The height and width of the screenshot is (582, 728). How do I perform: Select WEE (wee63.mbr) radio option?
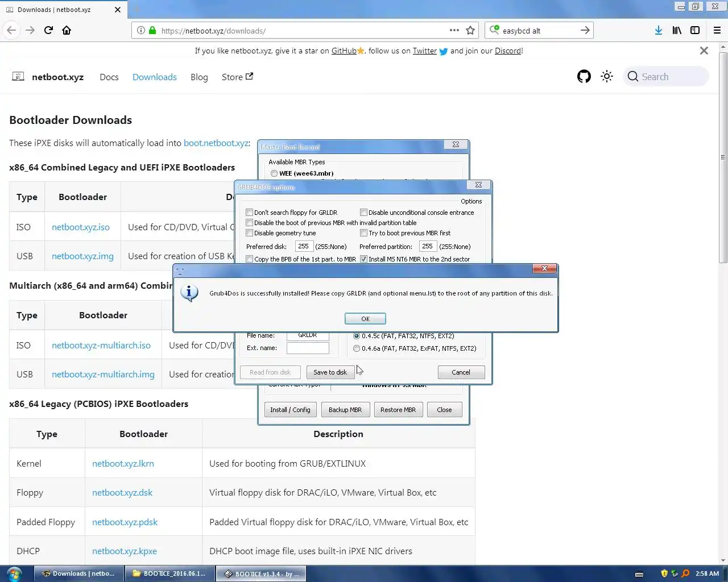click(x=274, y=173)
